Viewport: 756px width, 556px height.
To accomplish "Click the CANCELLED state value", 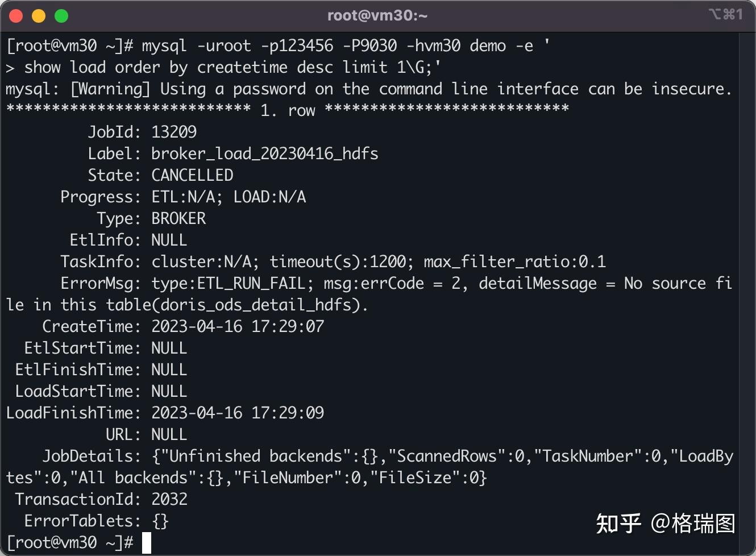I will [192, 175].
